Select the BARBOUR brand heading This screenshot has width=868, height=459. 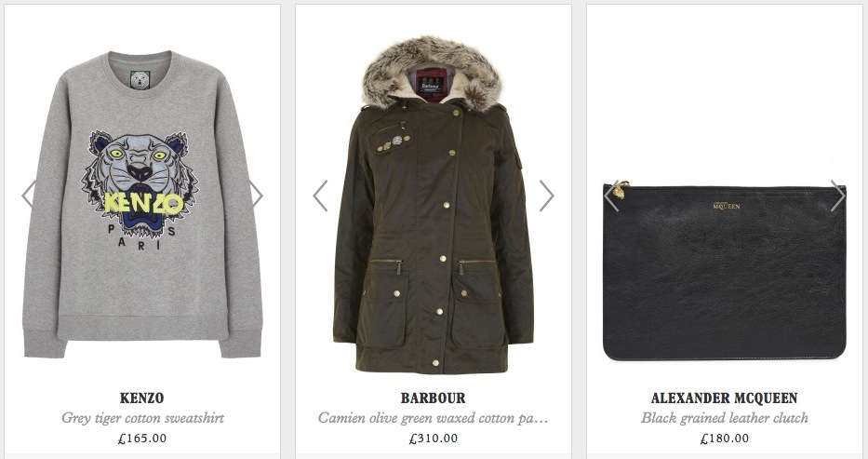[433, 398]
